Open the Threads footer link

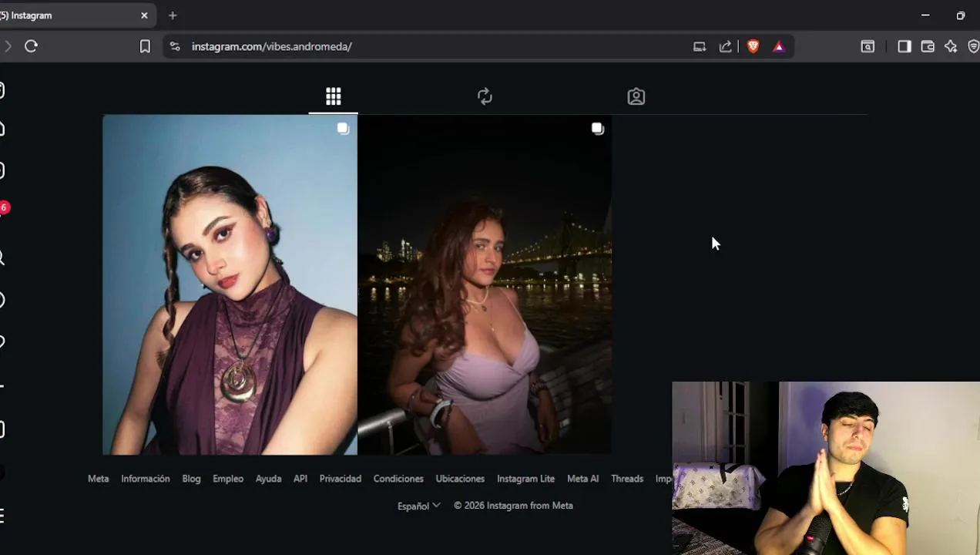tap(627, 479)
